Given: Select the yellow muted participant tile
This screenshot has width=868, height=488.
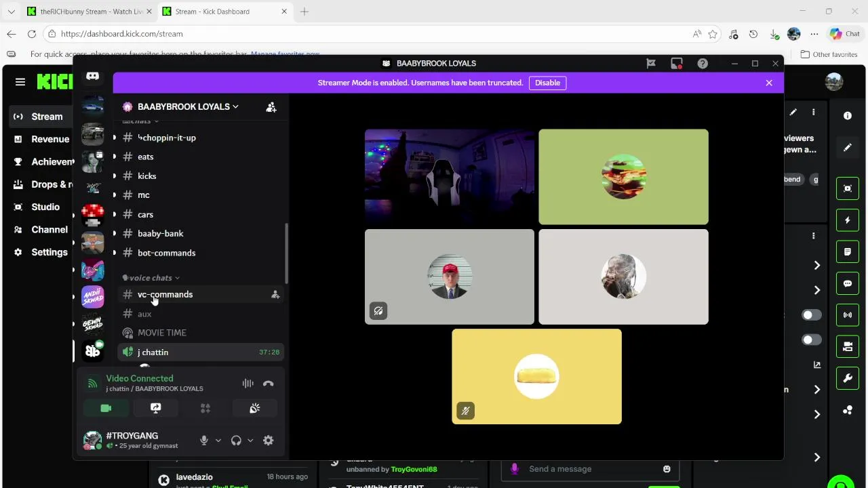Looking at the screenshot, I should coord(536,377).
